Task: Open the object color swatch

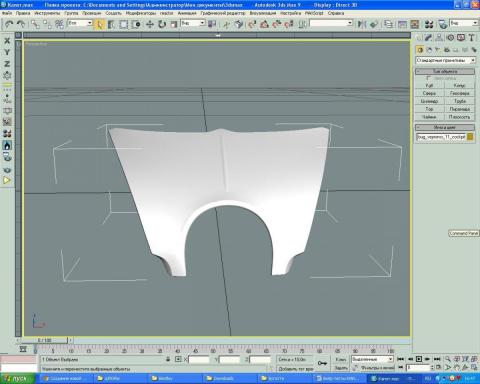Action: (x=470, y=137)
